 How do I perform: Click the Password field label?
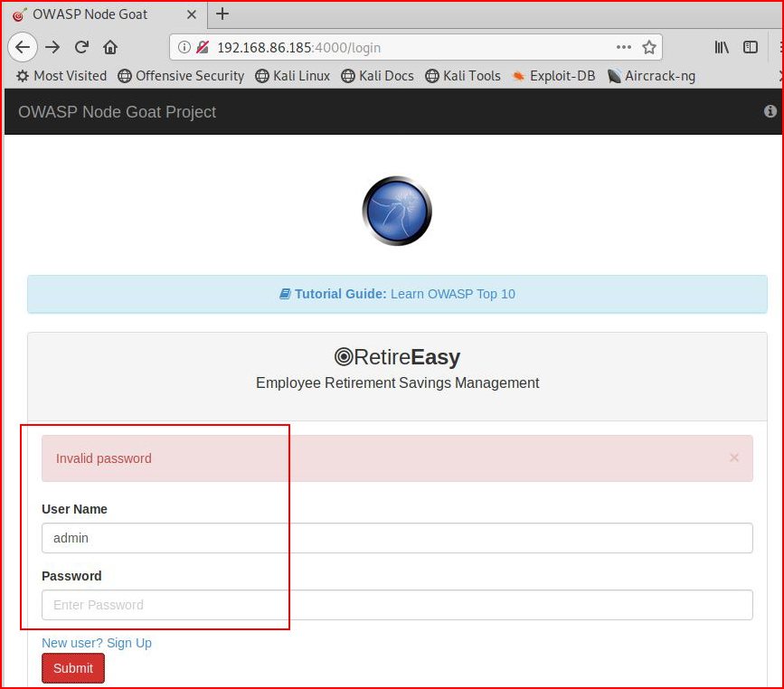(71, 576)
